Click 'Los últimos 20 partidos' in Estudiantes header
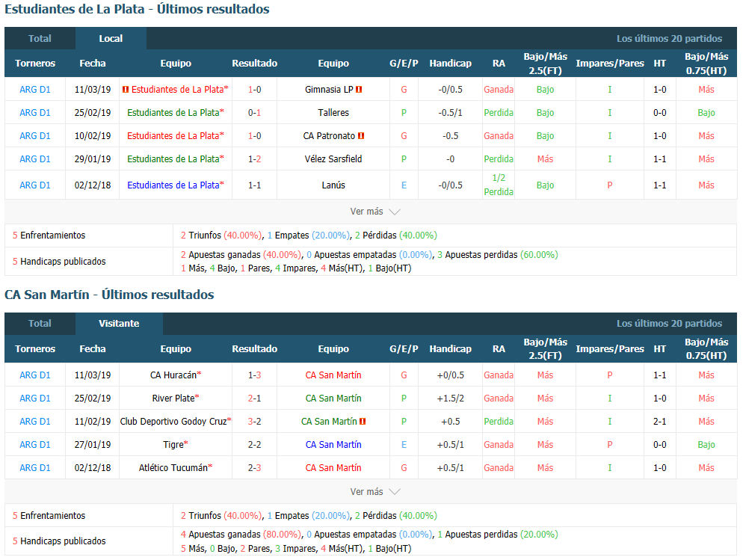This screenshot has width=743, height=560. [x=669, y=38]
